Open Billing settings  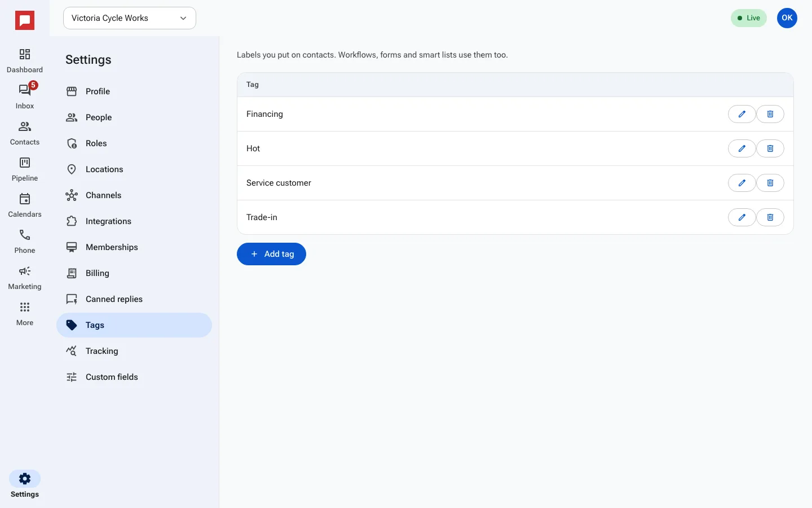(x=134, y=273)
